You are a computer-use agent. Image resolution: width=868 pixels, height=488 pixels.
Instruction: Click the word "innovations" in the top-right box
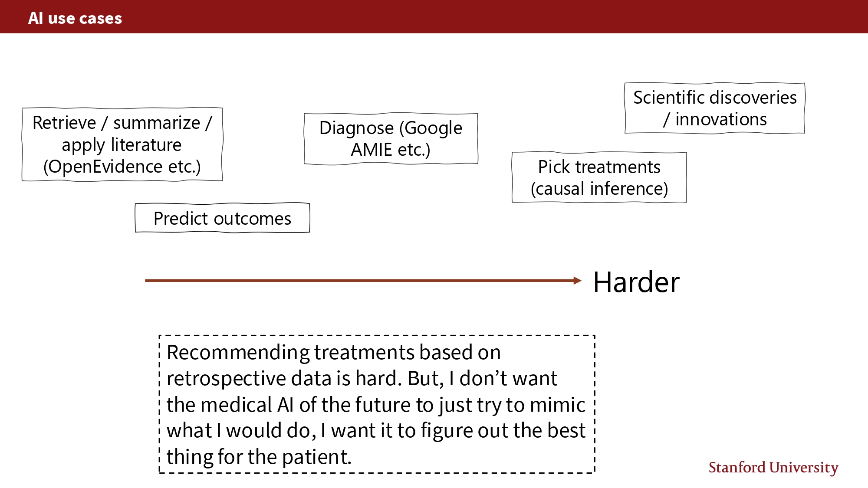pos(721,119)
